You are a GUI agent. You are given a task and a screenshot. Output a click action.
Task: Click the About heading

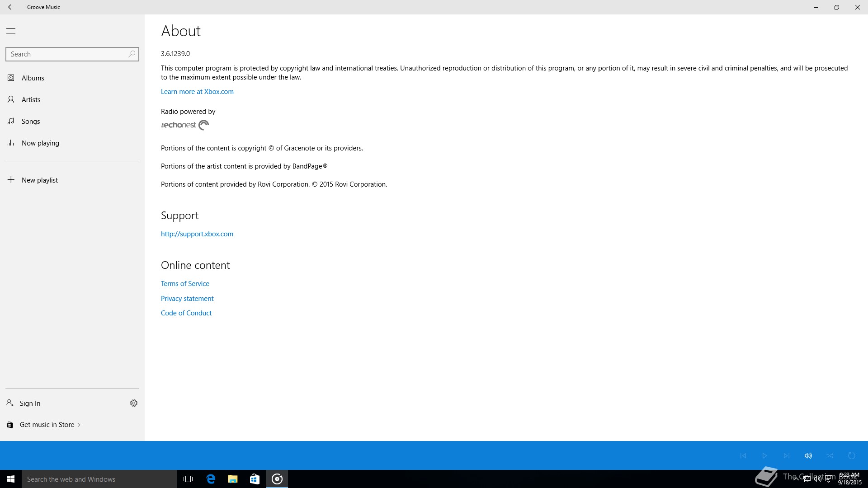(181, 31)
